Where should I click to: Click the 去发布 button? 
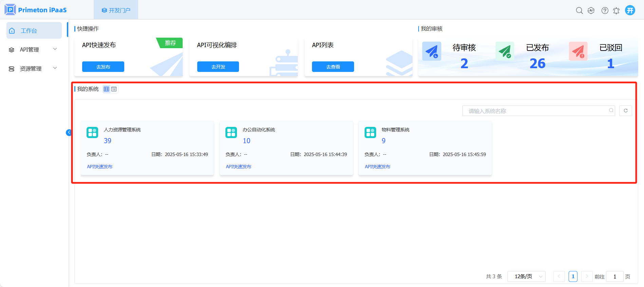103,67
